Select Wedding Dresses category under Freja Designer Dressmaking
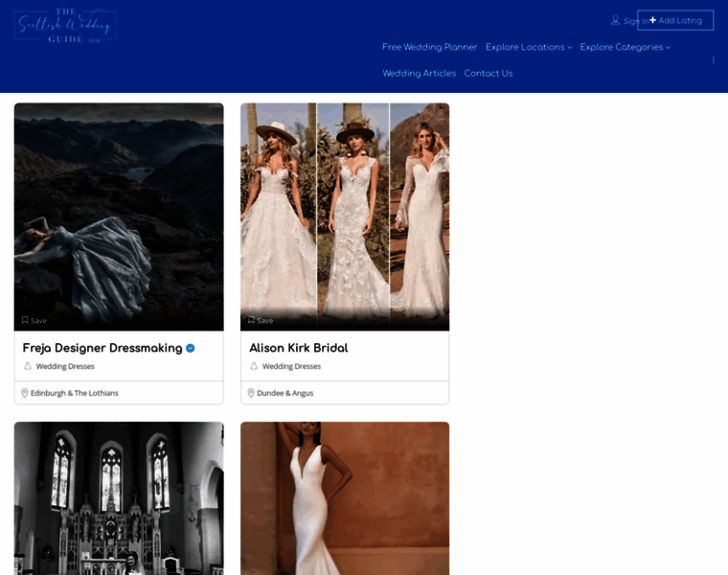Screen dimensions: 728x575 tap(65, 366)
